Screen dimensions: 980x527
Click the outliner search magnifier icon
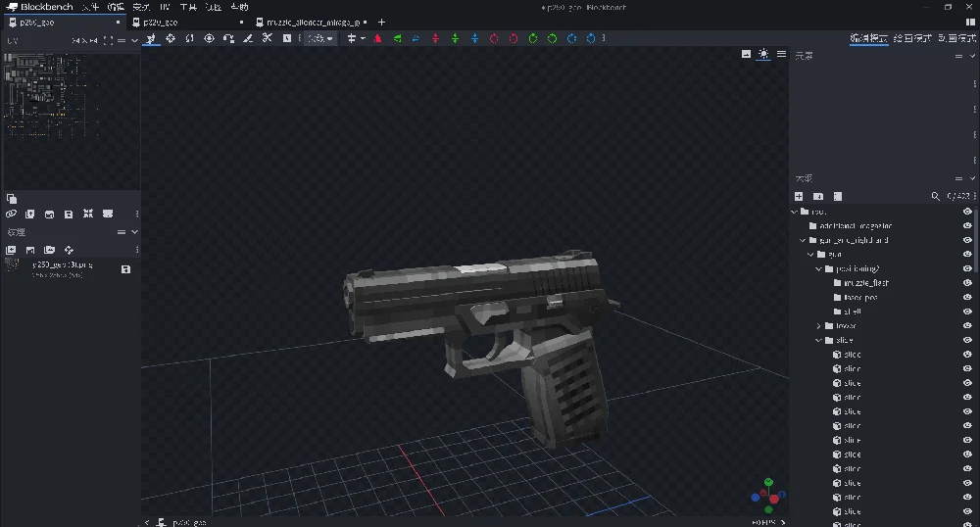click(935, 196)
